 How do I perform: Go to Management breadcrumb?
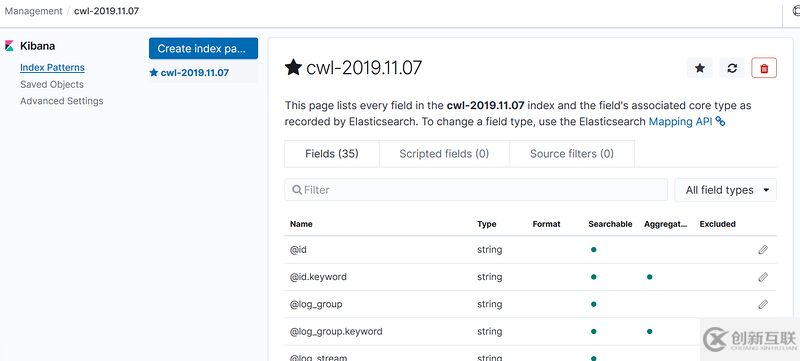(33, 11)
